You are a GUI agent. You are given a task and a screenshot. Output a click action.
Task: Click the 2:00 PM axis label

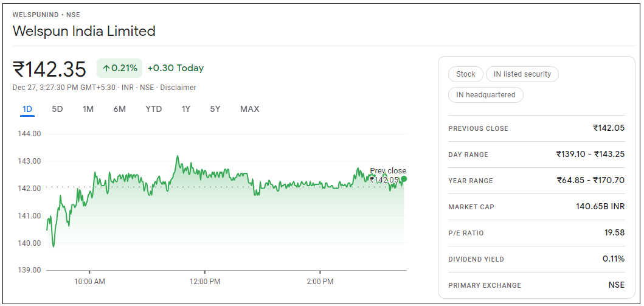pyautogui.click(x=320, y=282)
